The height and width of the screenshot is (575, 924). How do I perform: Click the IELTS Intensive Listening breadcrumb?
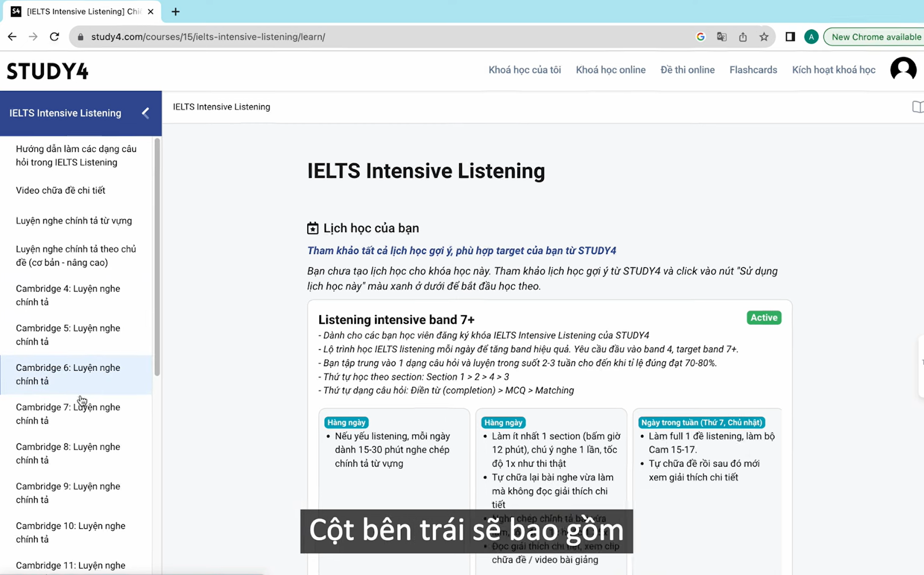tap(221, 107)
